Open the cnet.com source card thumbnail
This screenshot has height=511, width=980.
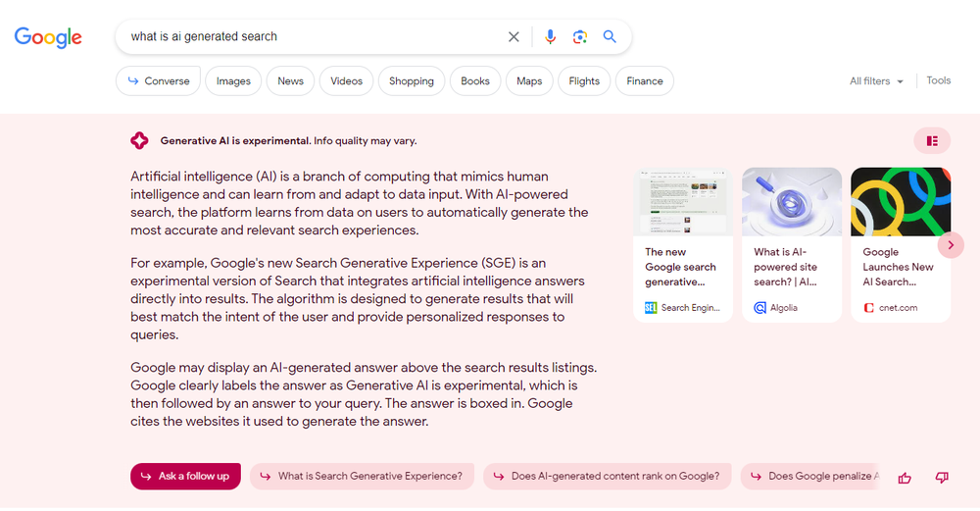(901, 201)
